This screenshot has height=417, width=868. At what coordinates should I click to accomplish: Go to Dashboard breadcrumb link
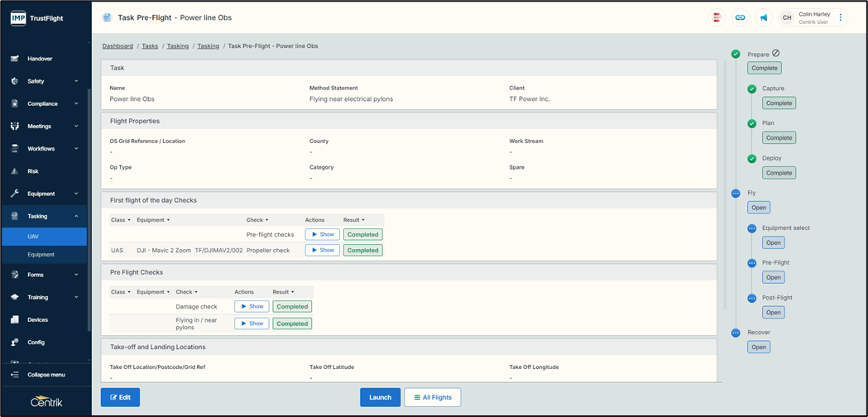(x=117, y=46)
